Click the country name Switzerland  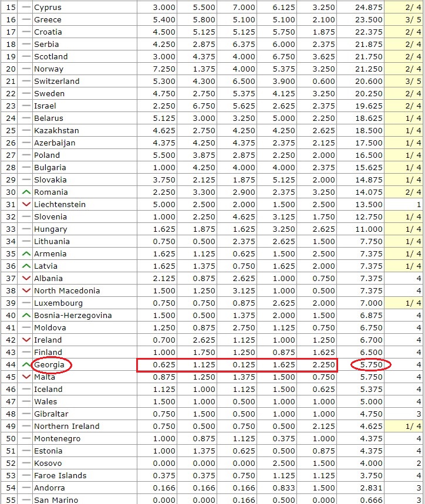(56, 82)
